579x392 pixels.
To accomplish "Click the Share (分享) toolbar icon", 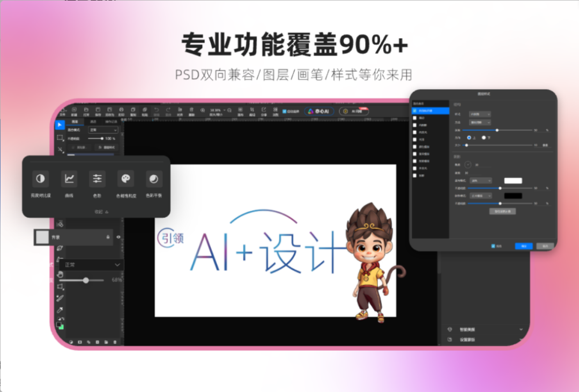I will pyautogui.click(x=264, y=110).
